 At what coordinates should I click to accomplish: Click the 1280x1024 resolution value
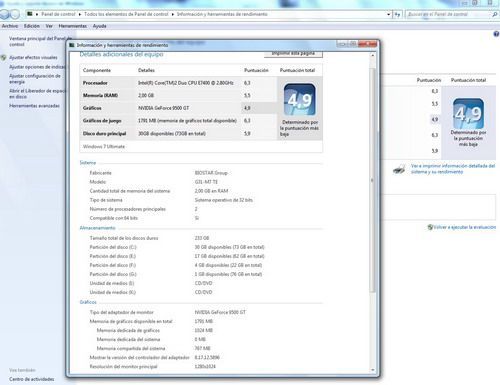(x=205, y=366)
